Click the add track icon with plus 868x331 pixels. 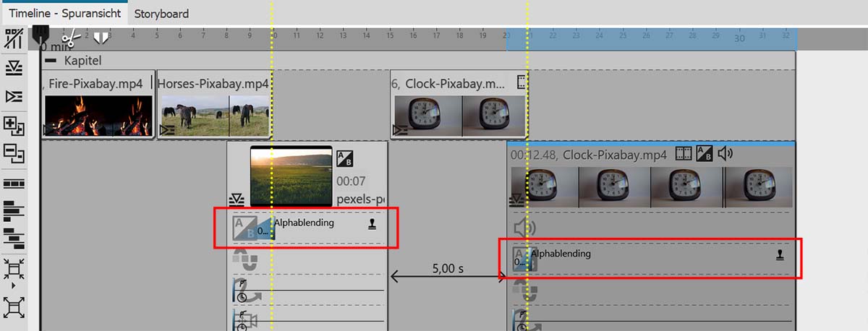tap(14, 126)
